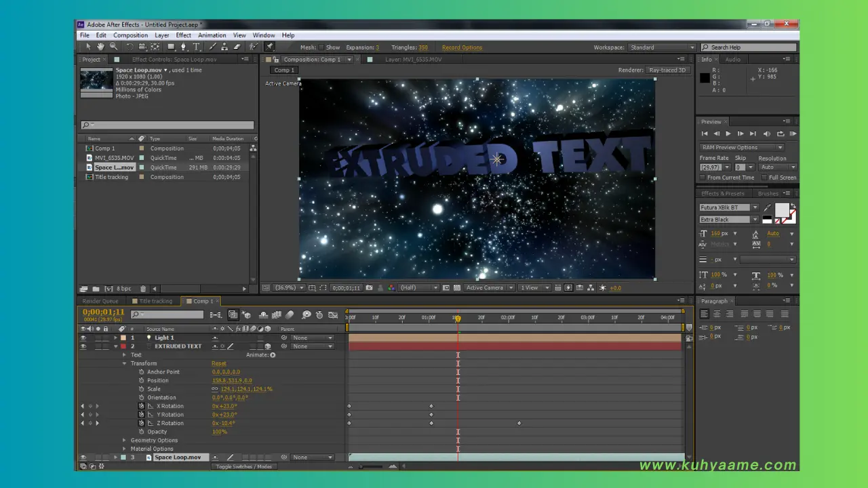Click the current time indicator marker

coord(458,318)
